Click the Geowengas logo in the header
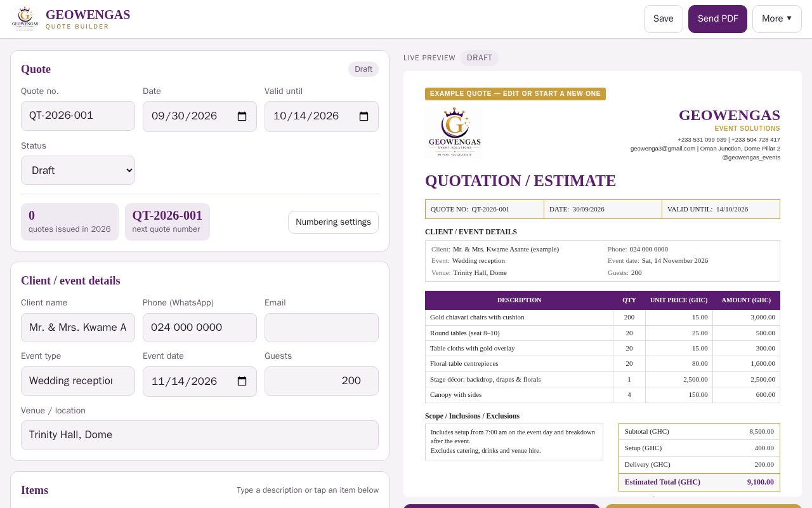Viewport: 812px width, 508px height. [25, 19]
